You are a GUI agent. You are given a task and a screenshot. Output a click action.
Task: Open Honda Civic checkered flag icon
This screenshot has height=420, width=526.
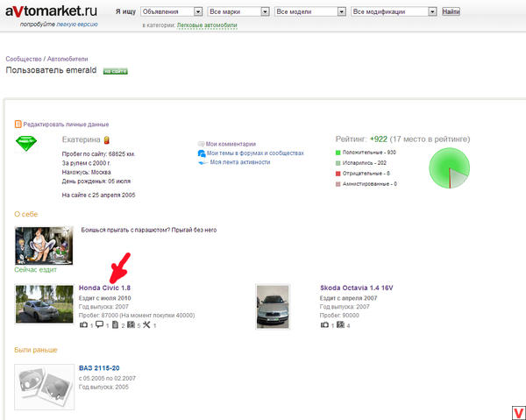[x=131, y=324]
